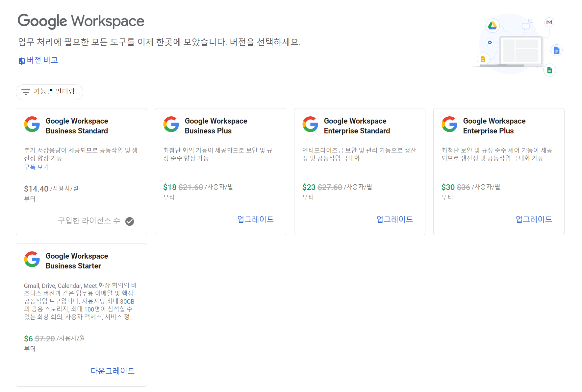Click the $23 discounted price
The width and height of the screenshot is (582, 392).
(x=309, y=187)
